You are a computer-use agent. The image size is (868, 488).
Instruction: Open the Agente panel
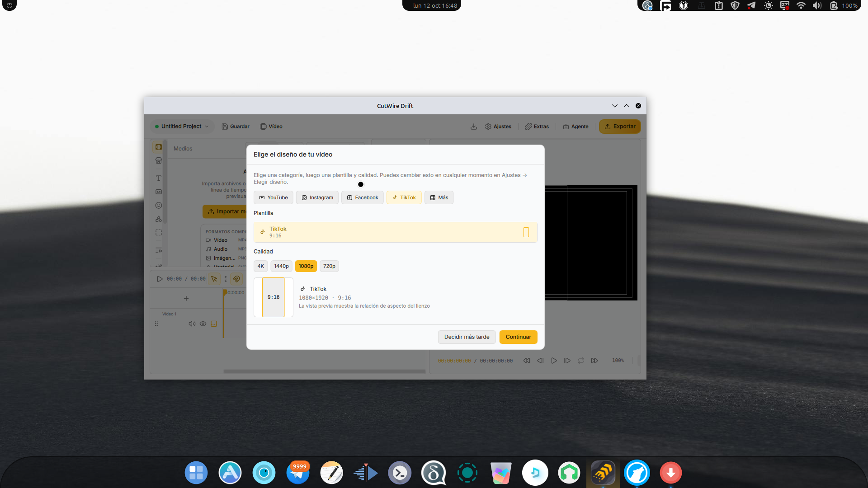click(576, 127)
